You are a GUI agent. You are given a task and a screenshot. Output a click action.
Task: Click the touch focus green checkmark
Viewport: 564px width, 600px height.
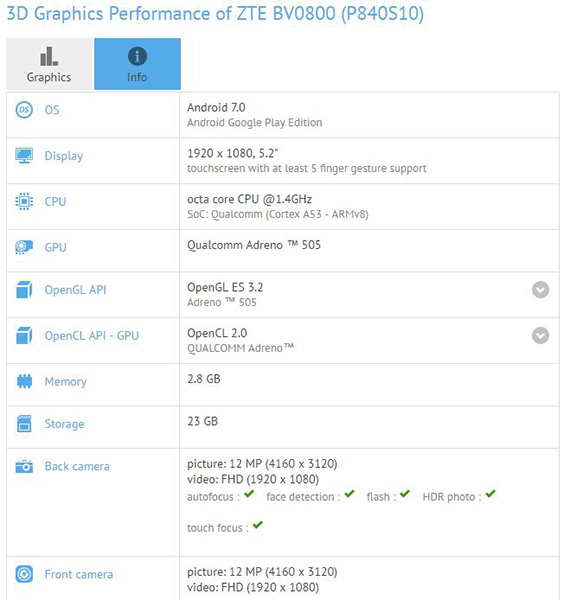[x=258, y=525]
